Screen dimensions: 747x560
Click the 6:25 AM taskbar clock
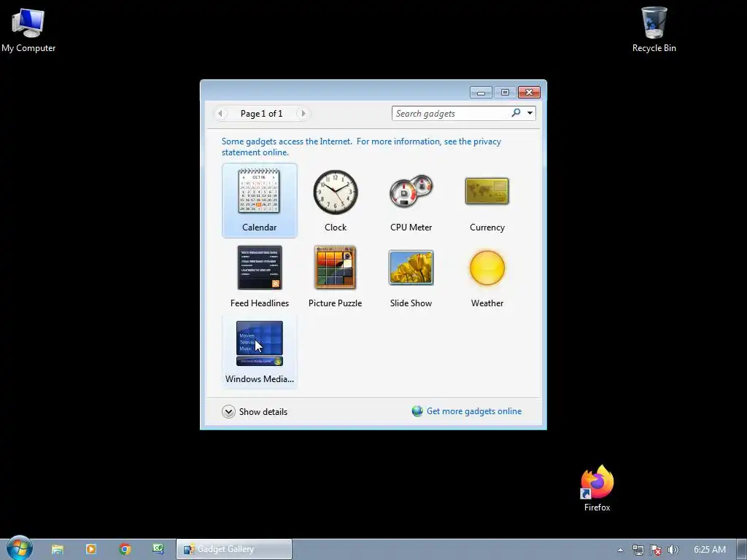(x=709, y=550)
